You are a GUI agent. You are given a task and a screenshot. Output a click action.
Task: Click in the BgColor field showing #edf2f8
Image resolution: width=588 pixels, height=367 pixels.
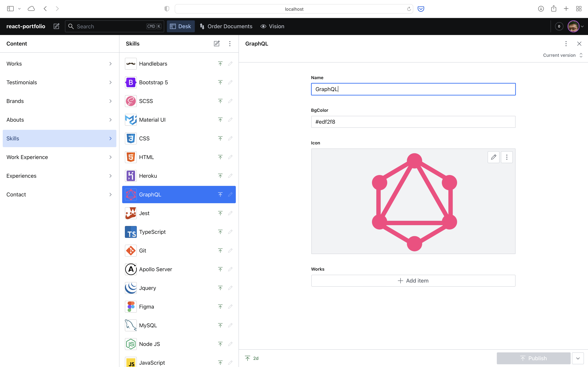[413, 122]
